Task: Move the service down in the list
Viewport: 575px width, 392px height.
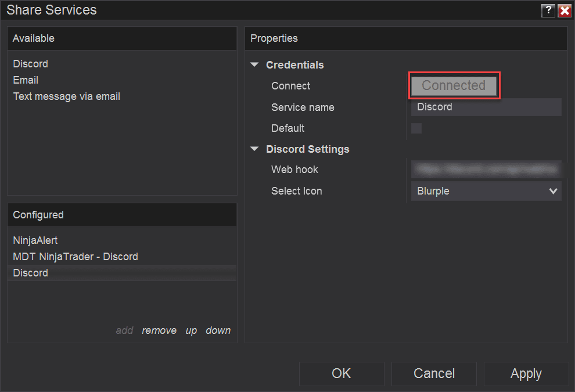Action: [218, 330]
